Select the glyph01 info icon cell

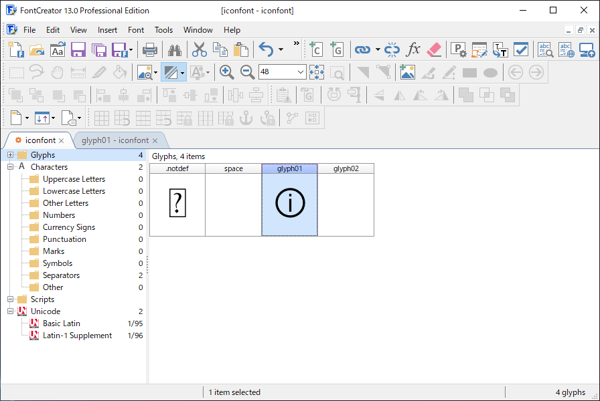pyautogui.click(x=290, y=200)
